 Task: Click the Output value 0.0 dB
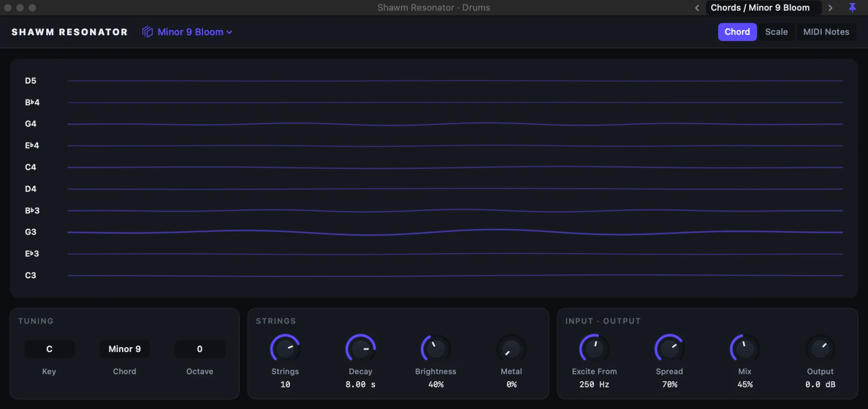point(820,384)
